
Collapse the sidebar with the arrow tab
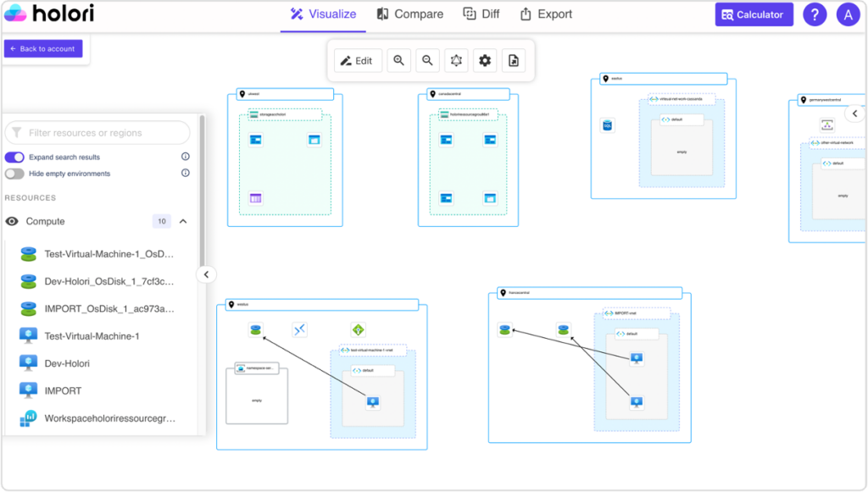tap(206, 274)
